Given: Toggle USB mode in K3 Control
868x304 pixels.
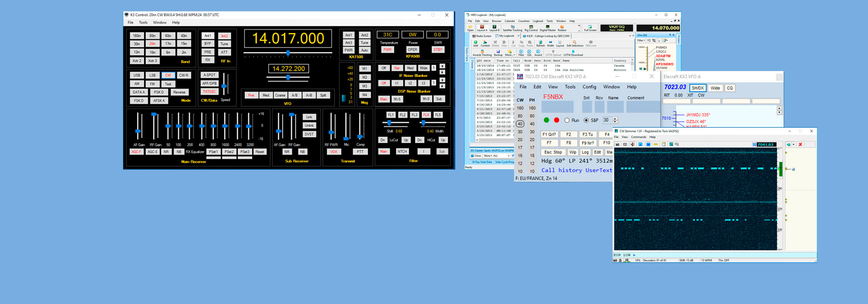Looking at the screenshot, I should pos(137,75).
